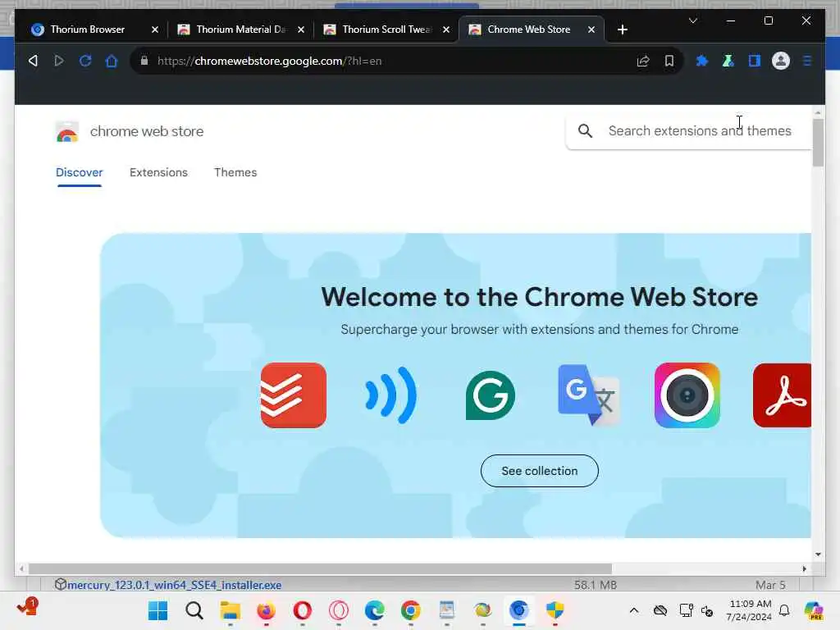The height and width of the screenshot is (630, 840).
Task: Open the blue sound-wave extension icon
Action: [391, 395]
